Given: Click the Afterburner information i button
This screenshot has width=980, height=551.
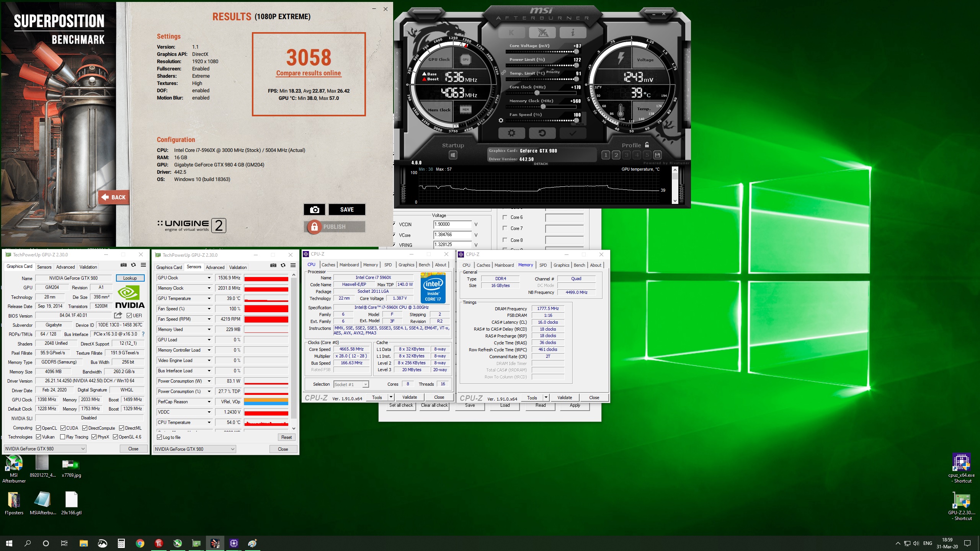Looking at the screenshot, I should (x=573, y=33).
